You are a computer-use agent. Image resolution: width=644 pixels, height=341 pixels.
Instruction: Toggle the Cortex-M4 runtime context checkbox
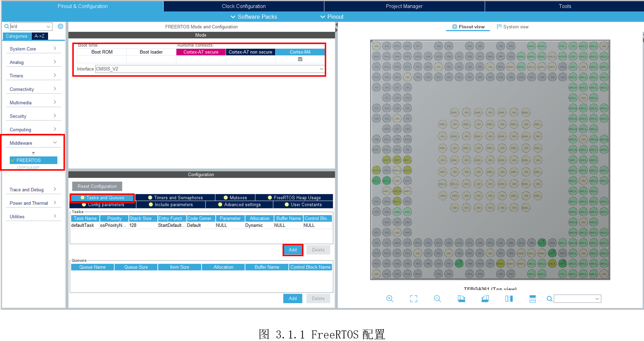point(300,59)
